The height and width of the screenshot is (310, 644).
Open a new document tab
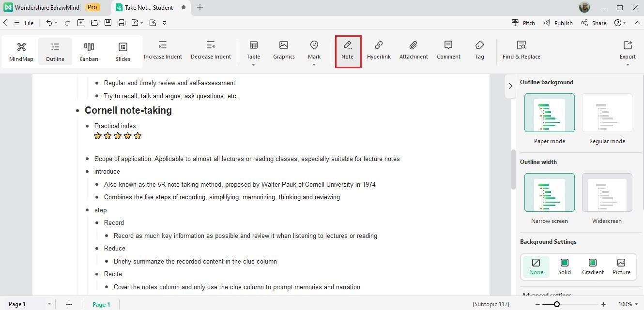click(x=200, y=7)
